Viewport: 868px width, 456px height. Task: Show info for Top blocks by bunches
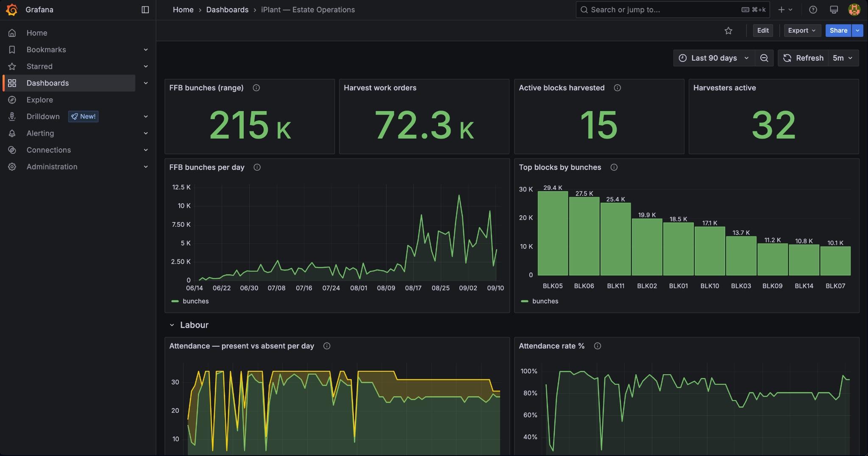[x=614, y=167]
